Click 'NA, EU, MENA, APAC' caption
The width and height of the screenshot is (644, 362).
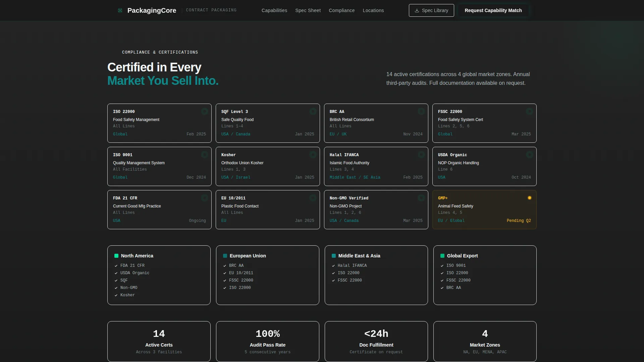(485, 352)
